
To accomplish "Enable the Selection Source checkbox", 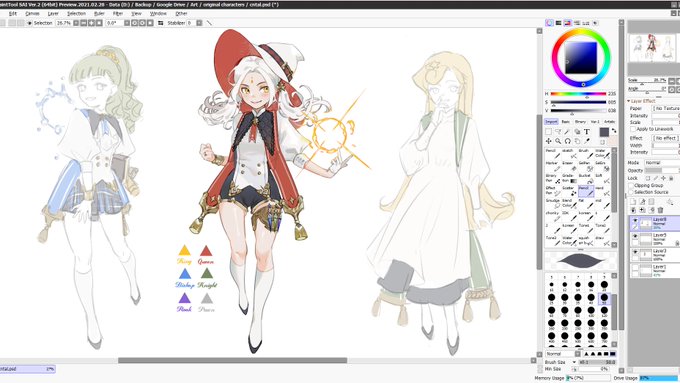I will click(631, 192).
